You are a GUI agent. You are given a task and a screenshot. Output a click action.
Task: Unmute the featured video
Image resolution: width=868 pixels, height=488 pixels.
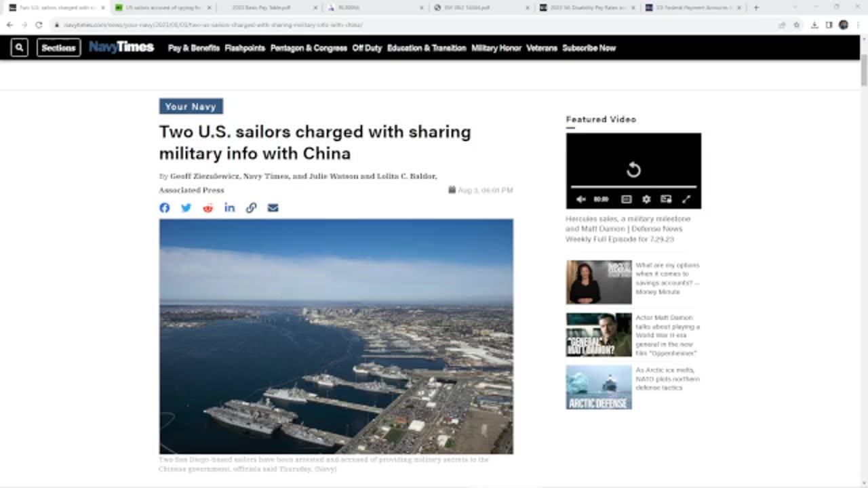580,199
